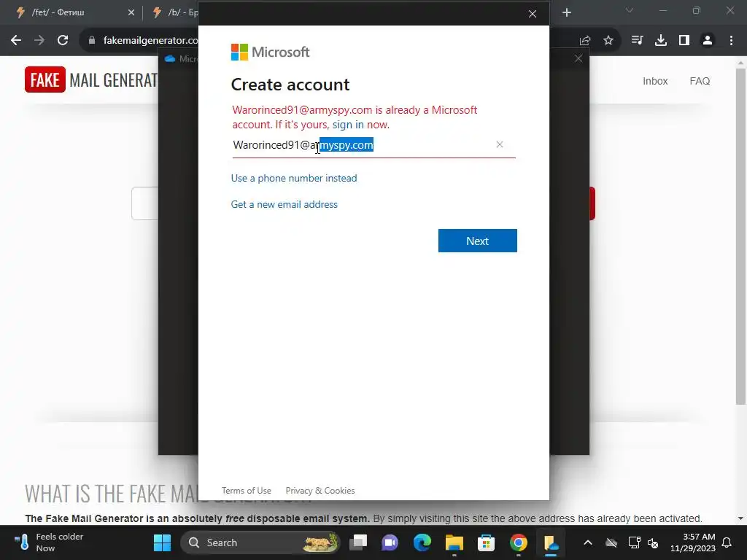747x560 pixels.
Task: Go forward in Chrome browser
Action: [x=39, y=41]
